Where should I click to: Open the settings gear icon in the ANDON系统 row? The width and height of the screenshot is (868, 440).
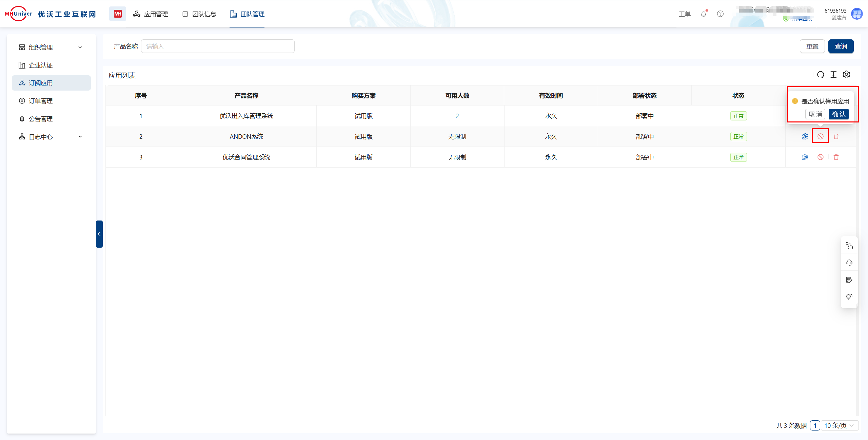click(805, 136)
